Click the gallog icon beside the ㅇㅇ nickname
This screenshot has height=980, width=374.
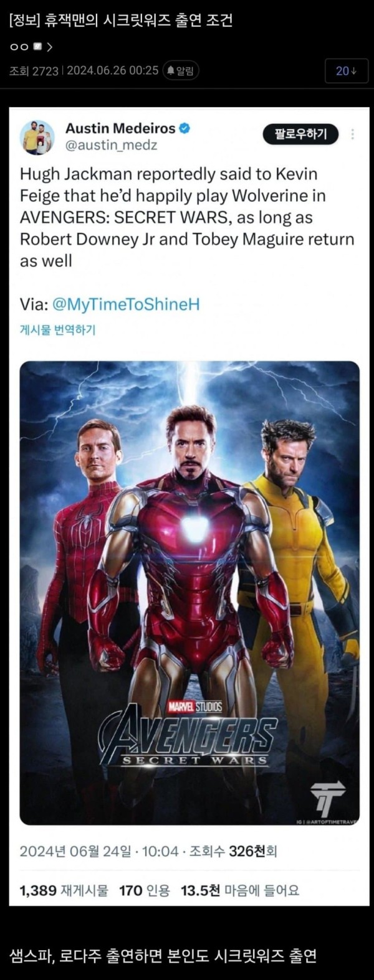(37, 47)
